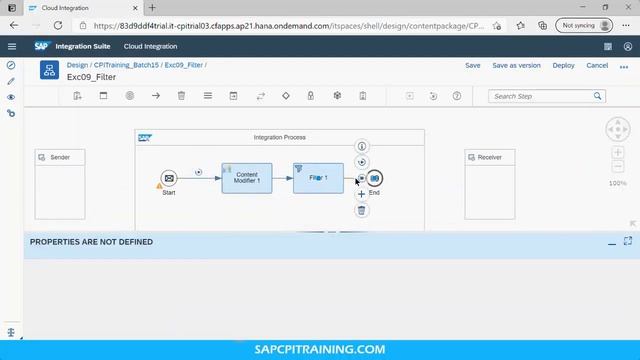Select the Participant palette icon
Screen dimensions: 640x360
pos(103,96)
